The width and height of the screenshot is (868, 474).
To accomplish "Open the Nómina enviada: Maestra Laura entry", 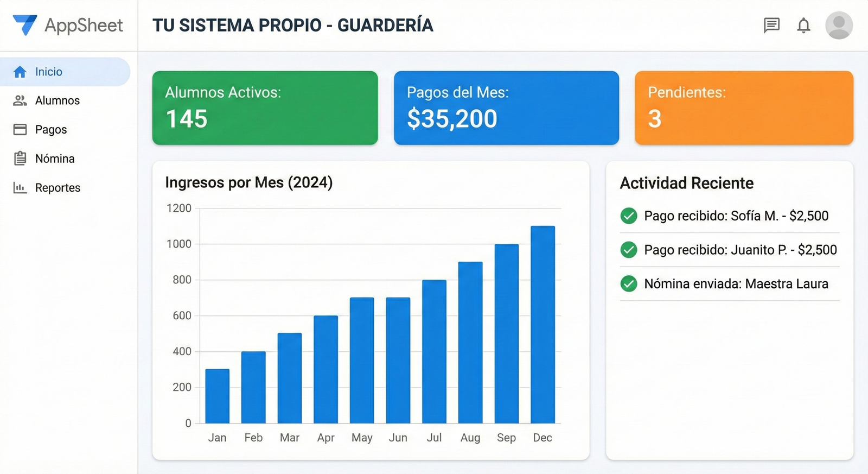I will [x=736, y=283].
